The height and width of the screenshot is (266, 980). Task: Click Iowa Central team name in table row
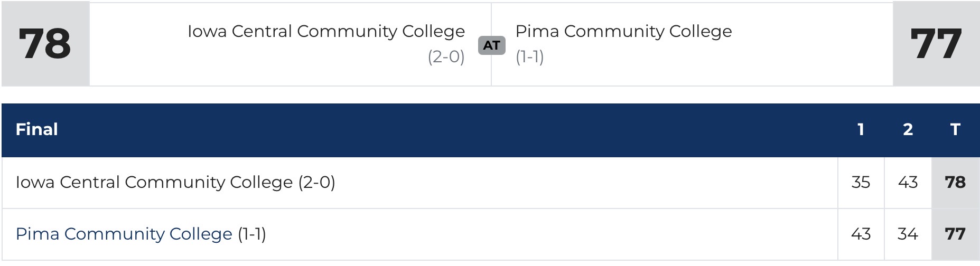coord(154,182)
